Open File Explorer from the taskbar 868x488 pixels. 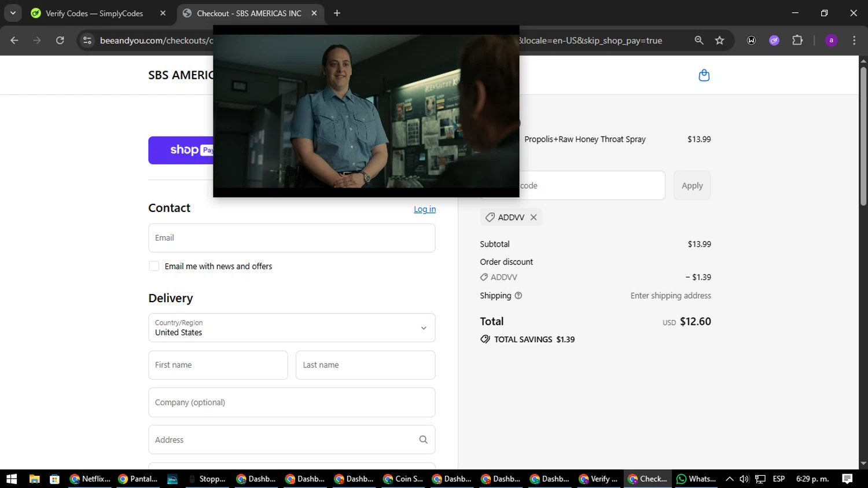point(34,479)
